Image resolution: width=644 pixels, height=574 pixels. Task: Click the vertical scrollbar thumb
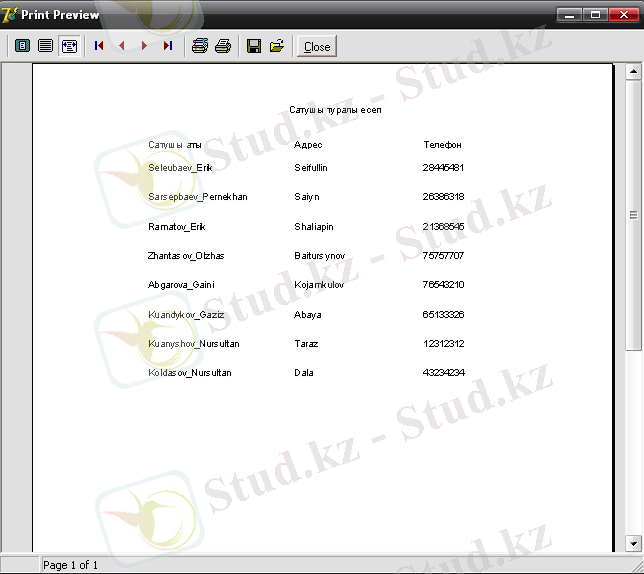tap(633, 215)
